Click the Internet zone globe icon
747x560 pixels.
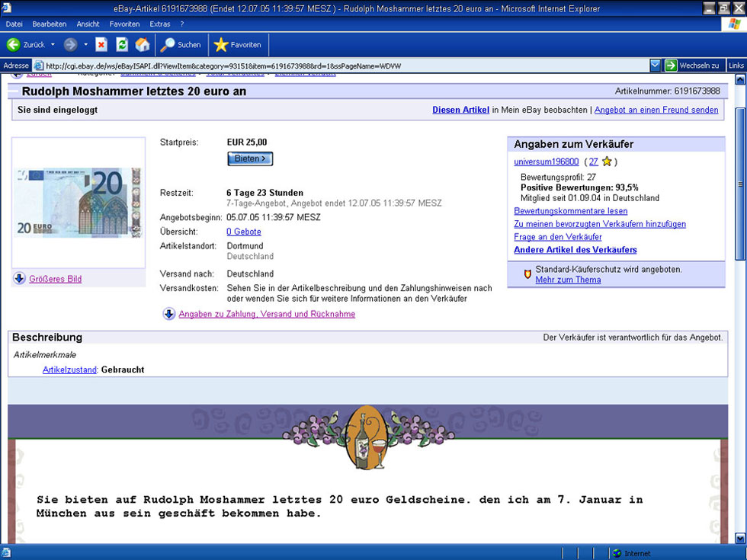coord(617,553)
